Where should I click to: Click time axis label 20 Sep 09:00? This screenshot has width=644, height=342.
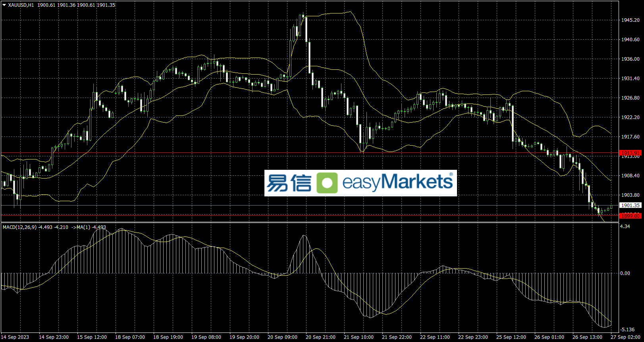click(x=282, y=337)
